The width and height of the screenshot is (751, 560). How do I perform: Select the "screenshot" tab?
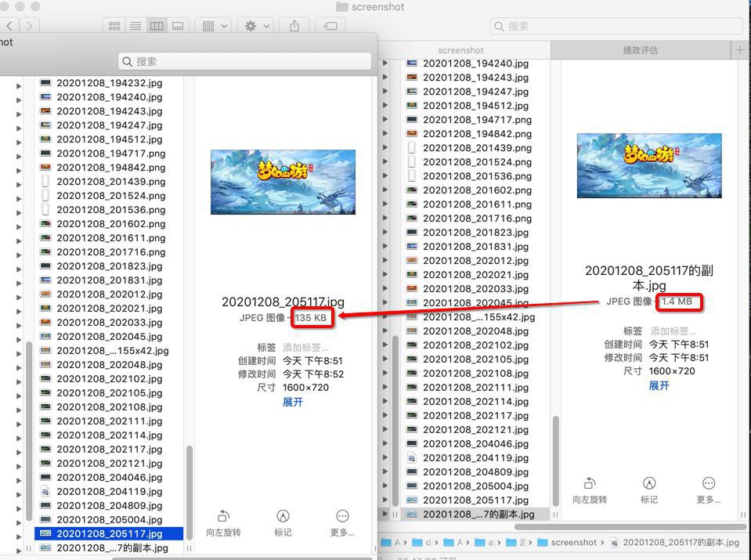[x=460, y=50]
